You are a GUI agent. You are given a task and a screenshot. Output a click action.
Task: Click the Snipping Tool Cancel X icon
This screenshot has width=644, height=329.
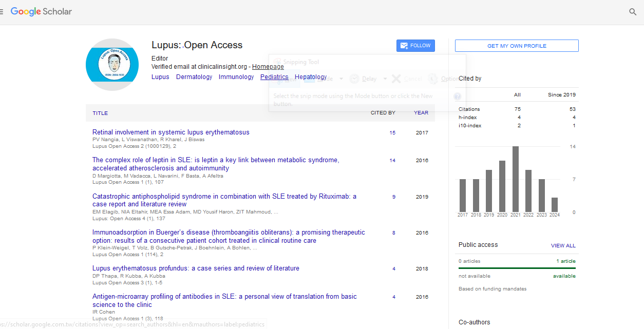pos(396,79)
